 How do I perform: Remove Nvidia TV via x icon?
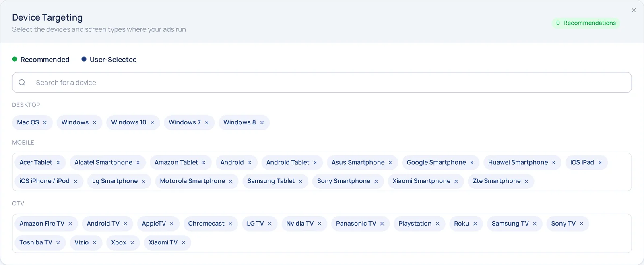(320, 224)
